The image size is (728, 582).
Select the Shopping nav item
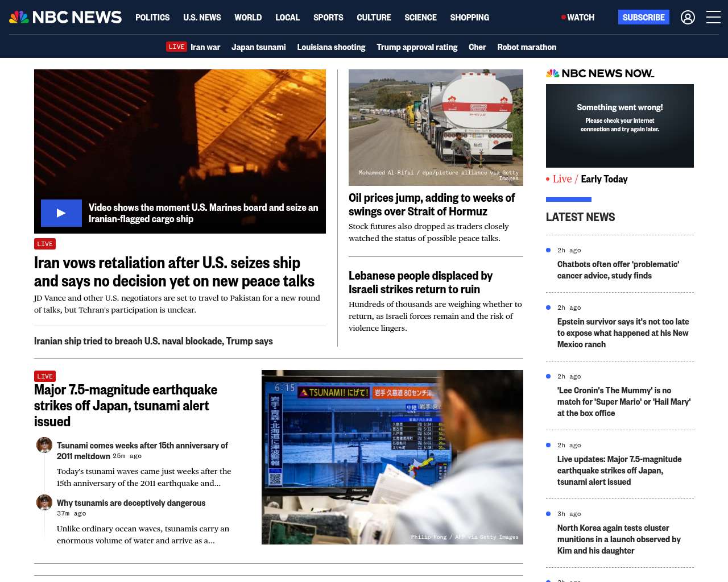click(469, 18)
